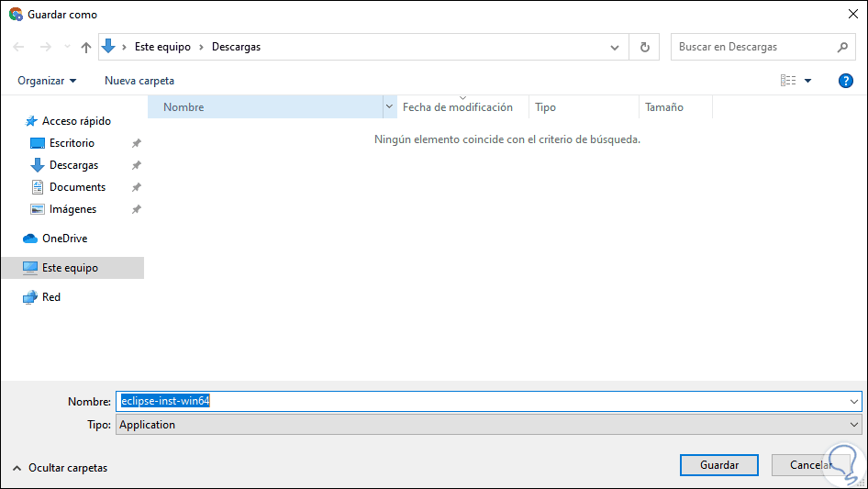Click the Descargas blue arrow in address bar
The height and width of the screenshot is (489, 868).
click(x=108, y=47)
